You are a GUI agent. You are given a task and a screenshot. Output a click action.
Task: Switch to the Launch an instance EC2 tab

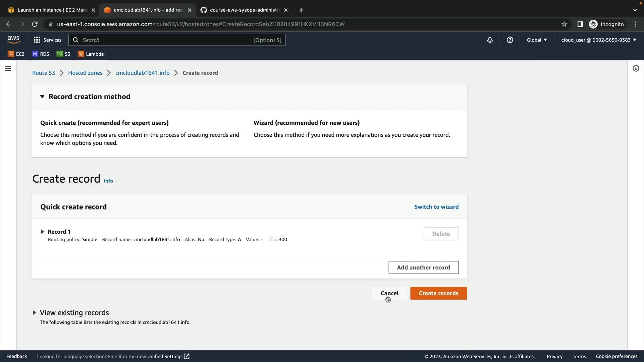coord(50,10)
